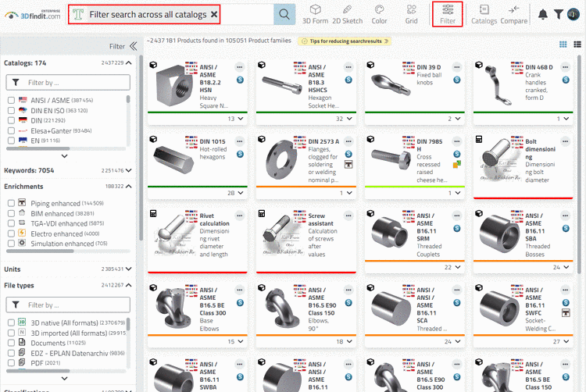586x392 pixels.
Task: Open the user profile avatar
Action: (x=573, y=15)
